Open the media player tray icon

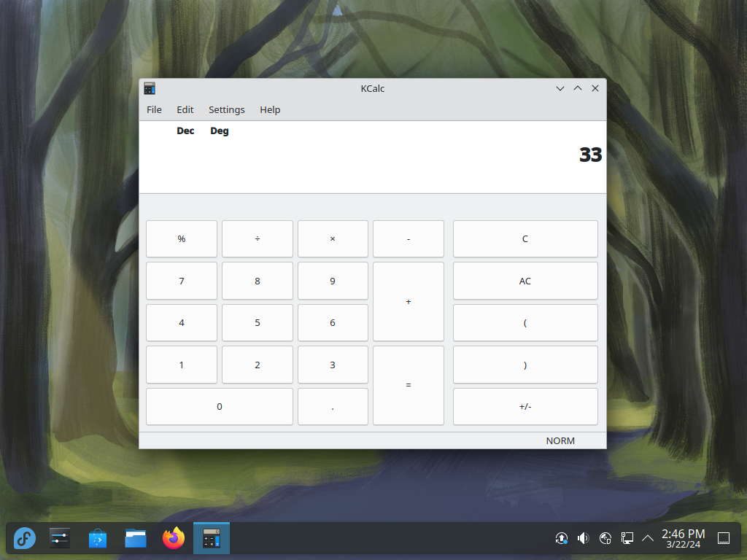pyautogui.click(x=605, y=539)
